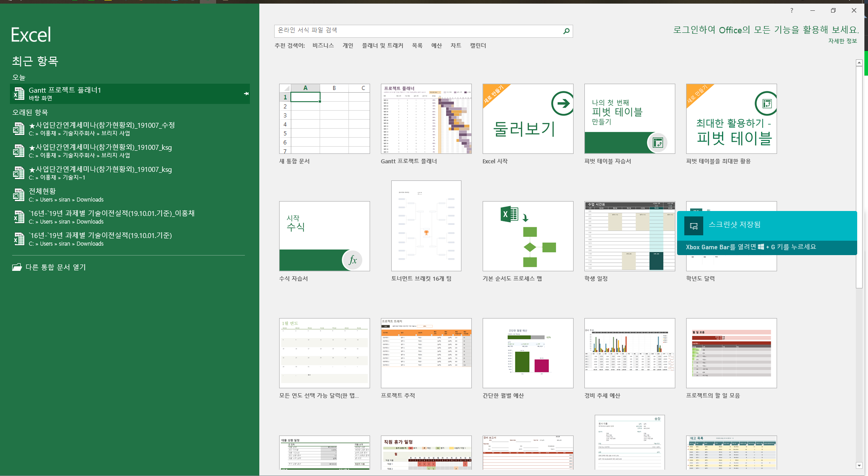Select suggested search 비즈니스
Screen dimensions: 868x476
pos(323,45)
